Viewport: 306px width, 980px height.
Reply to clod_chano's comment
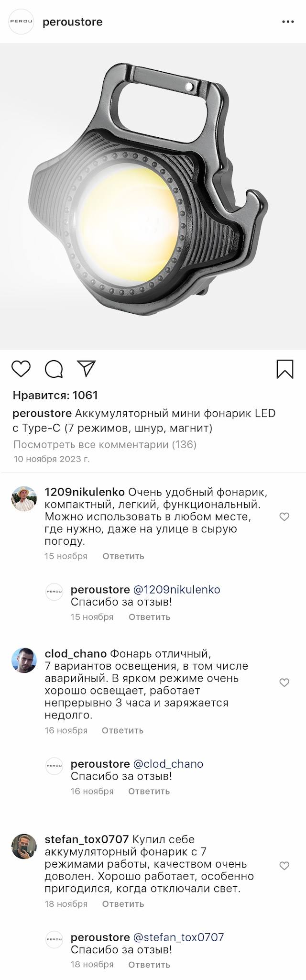[122, 730]
